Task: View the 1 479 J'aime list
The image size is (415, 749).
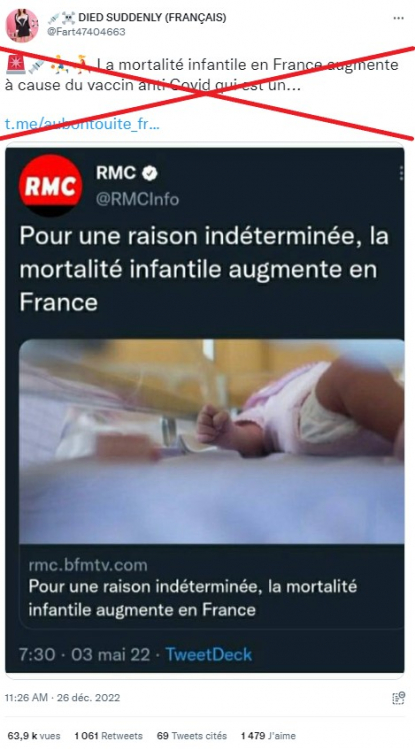Action: 268,736
